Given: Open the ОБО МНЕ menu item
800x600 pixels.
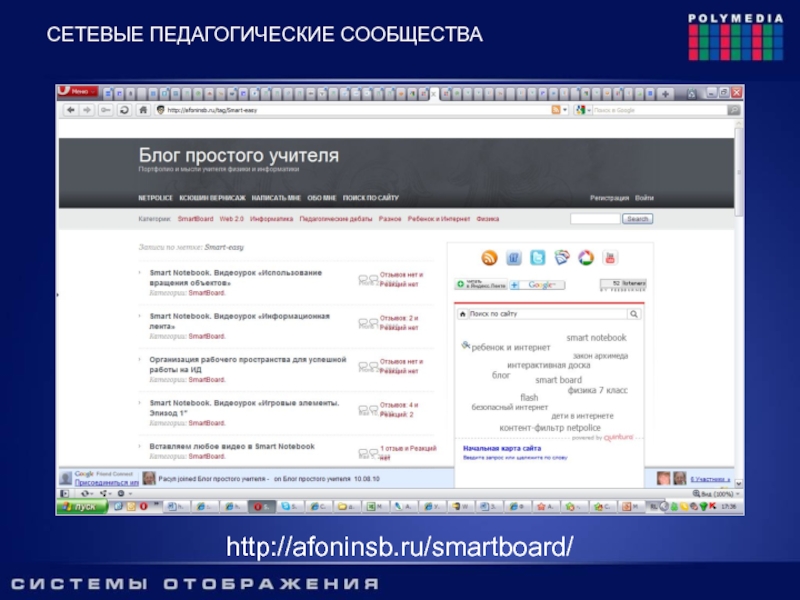Looking at the screenshot, I should (x=321, y=198).
